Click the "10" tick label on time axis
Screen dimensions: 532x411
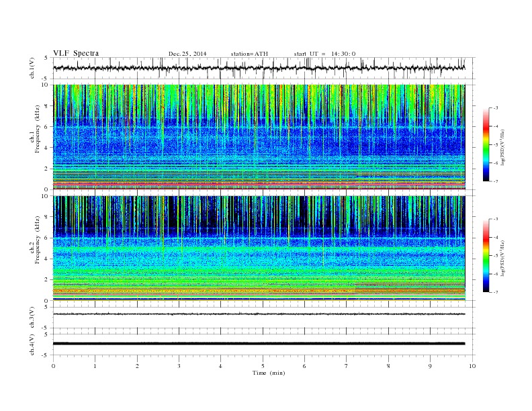pos(472,366)
